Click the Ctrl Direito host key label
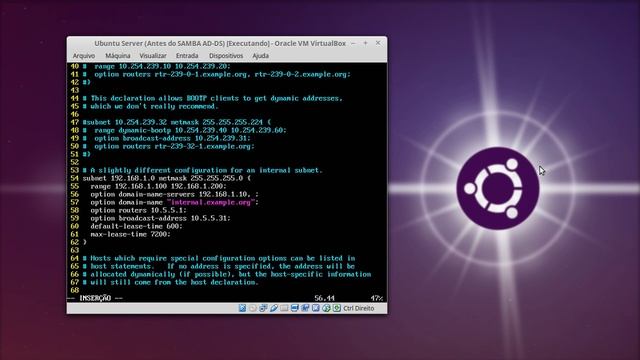640x360 pixels. pos(358,308)
